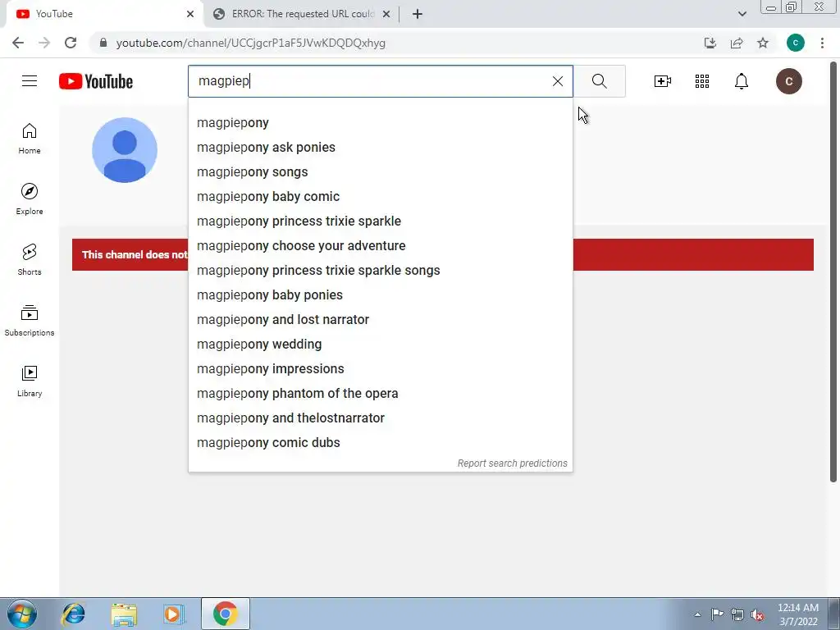Open the taskbar clock 12:14 AM

pos(798,614)
